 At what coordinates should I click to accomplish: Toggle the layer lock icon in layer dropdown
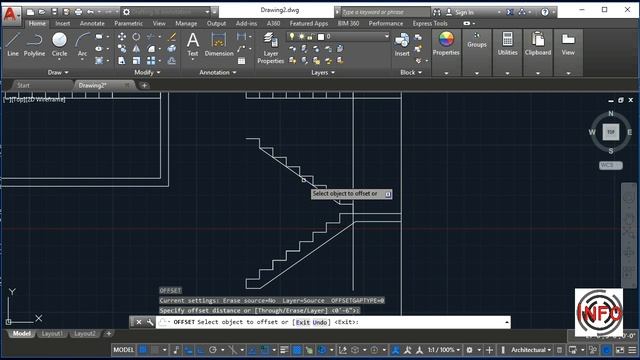(x=311, y=37)
